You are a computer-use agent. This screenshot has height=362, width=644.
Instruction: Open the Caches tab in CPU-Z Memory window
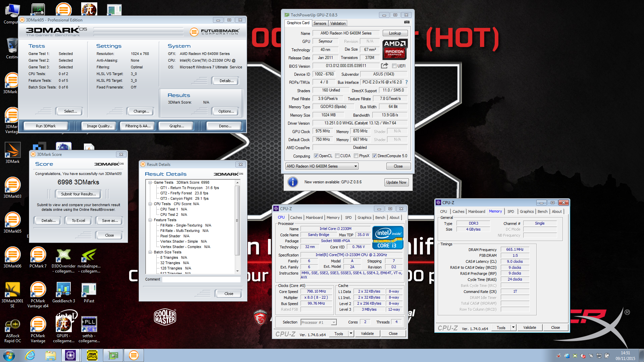(x=458, y=212)
